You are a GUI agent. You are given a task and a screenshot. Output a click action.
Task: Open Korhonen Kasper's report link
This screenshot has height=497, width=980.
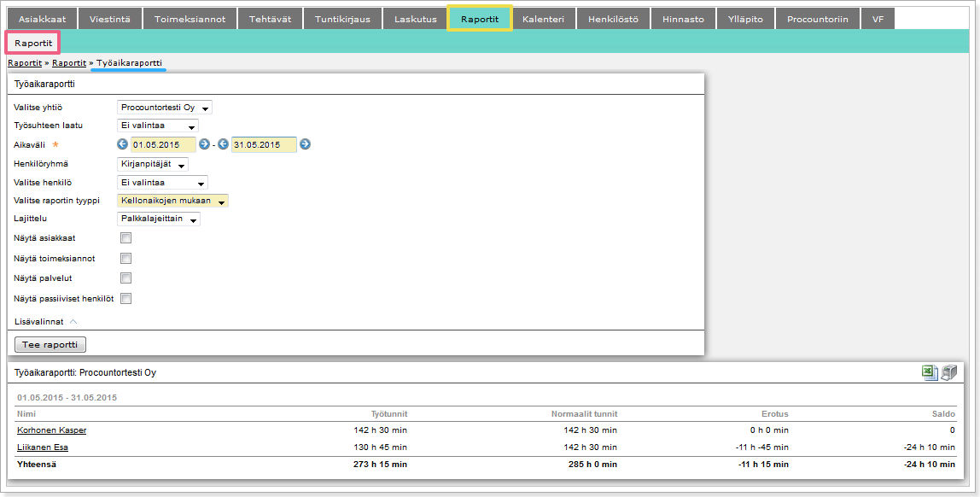52,430
